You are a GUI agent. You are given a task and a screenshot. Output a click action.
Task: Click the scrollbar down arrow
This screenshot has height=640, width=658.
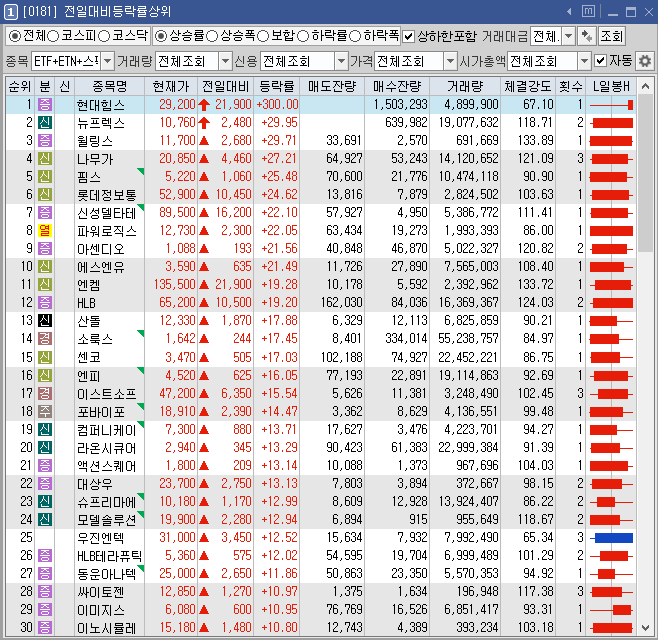point(645,628)
